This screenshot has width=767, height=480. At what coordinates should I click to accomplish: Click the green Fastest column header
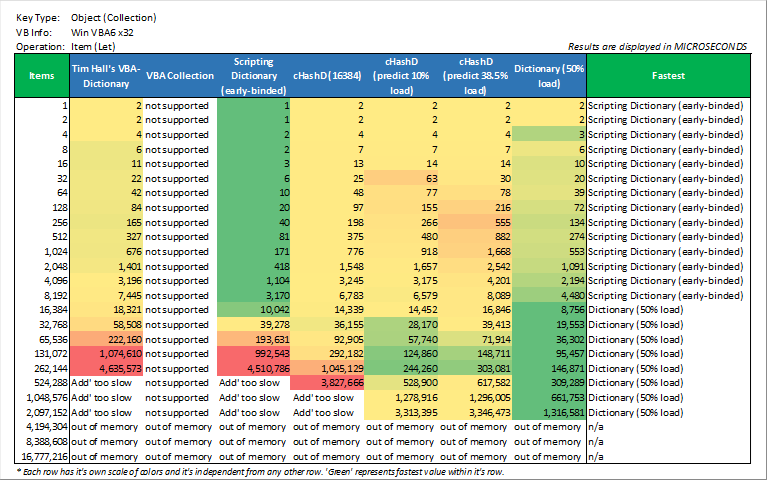coord(667,75)
